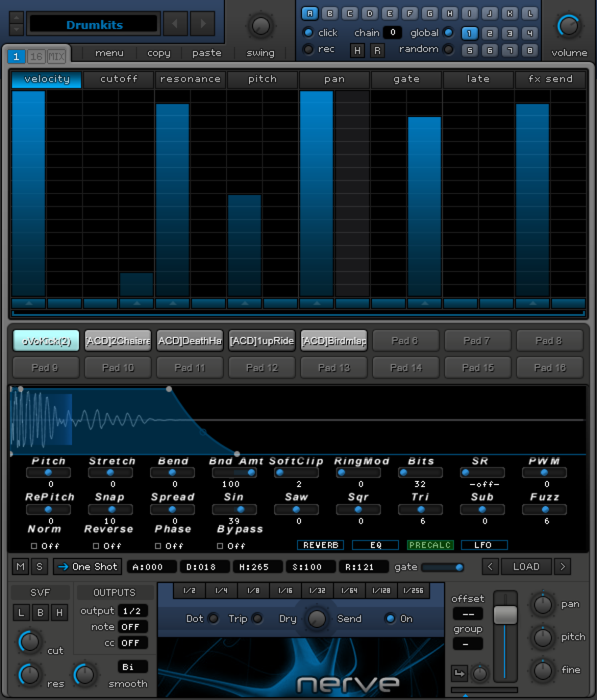
Task: Open the One Shot play mode selector
Action: point(87,566)
